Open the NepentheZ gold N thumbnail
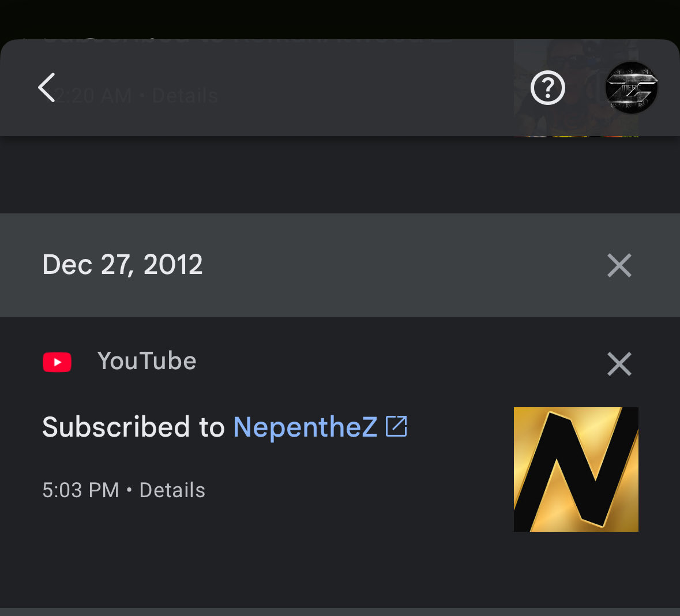This screenshot has width=680, height=616. [576, 469]
